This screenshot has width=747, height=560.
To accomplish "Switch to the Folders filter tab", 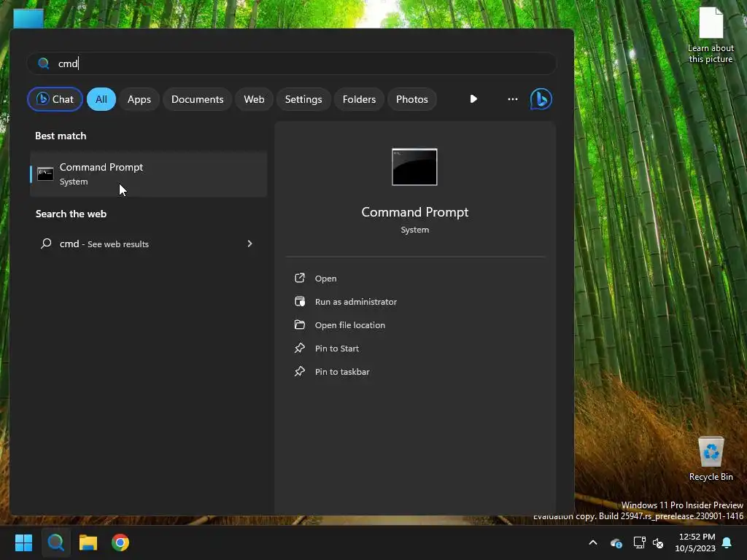I will pyautogui.click(x=359, y=99).
